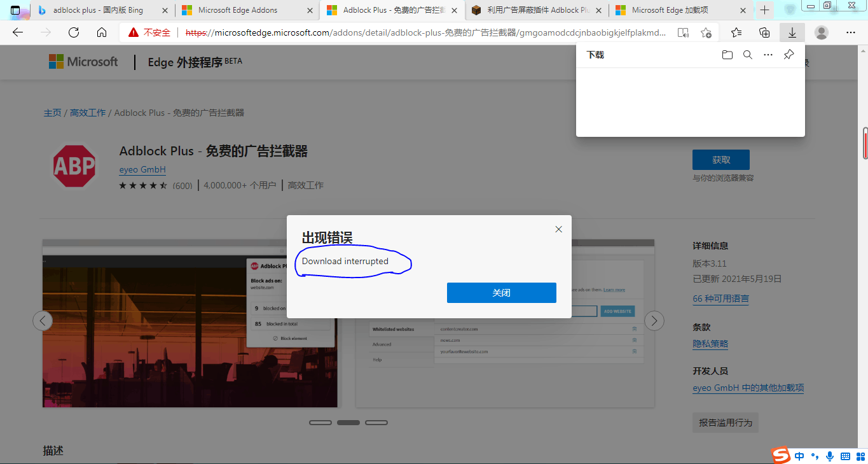The height and width of the screenshot is (464, 868).
Task: Close the error dialog with the X icon
Action: pos(558,229)
